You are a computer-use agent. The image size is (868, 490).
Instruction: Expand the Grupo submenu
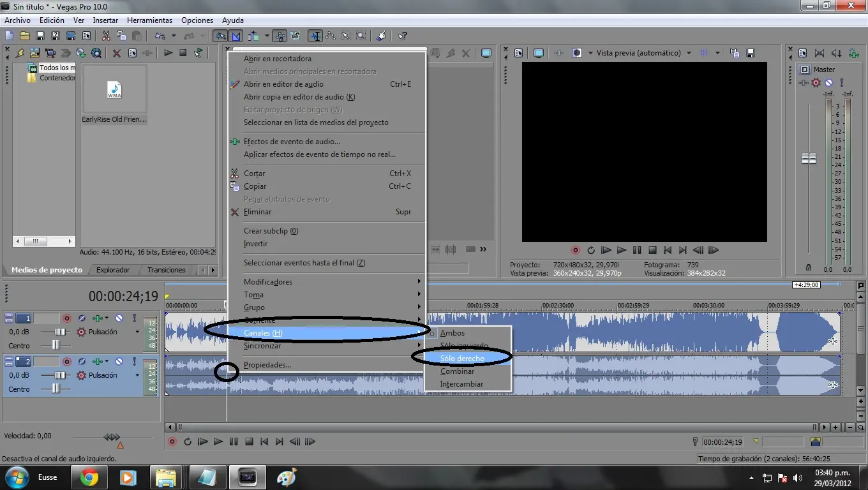327,308
